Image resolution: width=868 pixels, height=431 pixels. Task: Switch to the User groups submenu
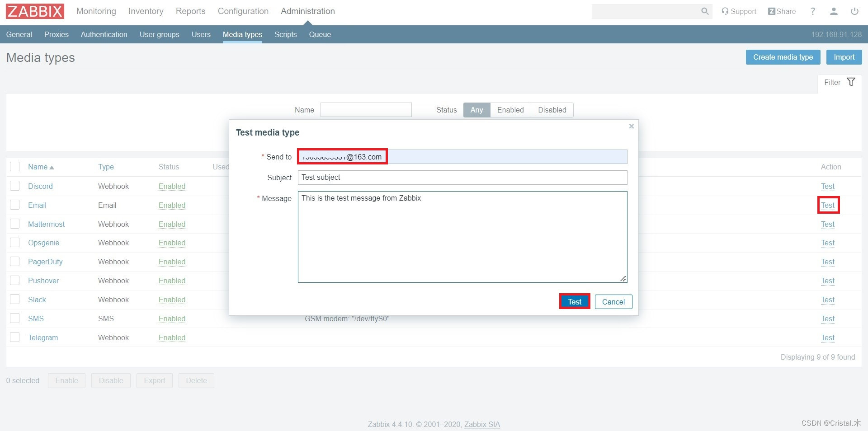pos(159,34)
